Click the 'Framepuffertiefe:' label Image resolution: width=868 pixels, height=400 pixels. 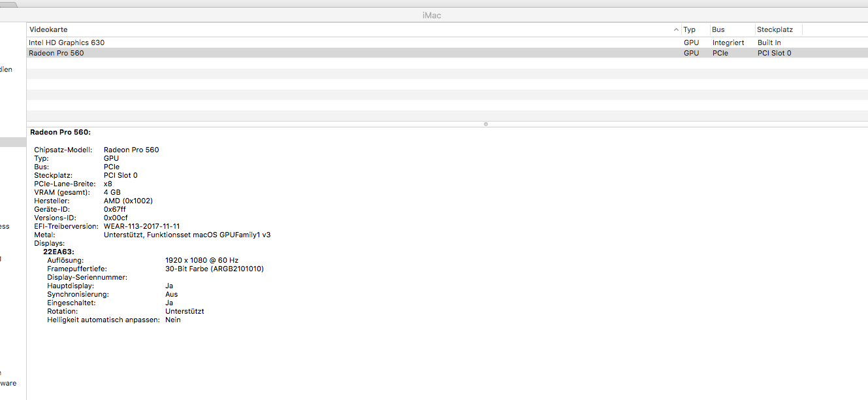pyautogui.click(x=77, y=269)
